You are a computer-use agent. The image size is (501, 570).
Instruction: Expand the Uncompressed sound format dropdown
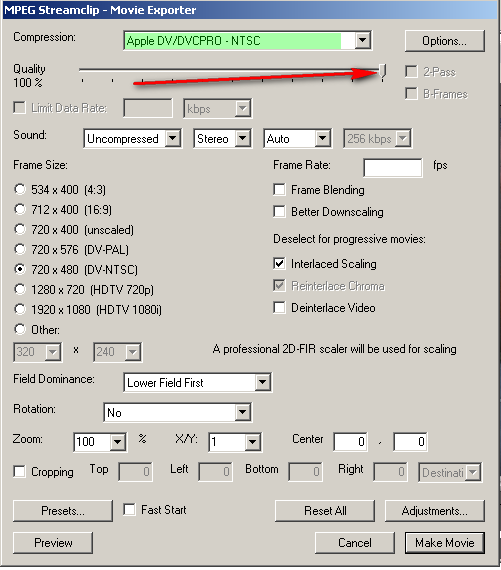(x=132, y=139)
